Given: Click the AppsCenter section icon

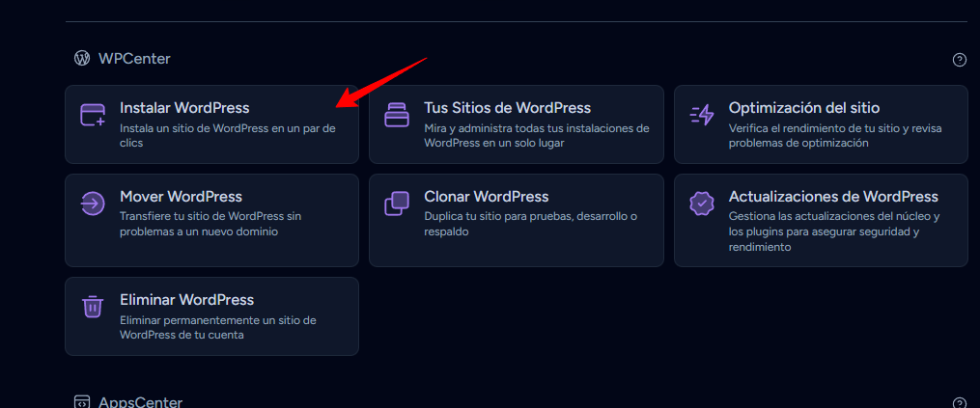Looking at the screenshot, I should point(82,401).
